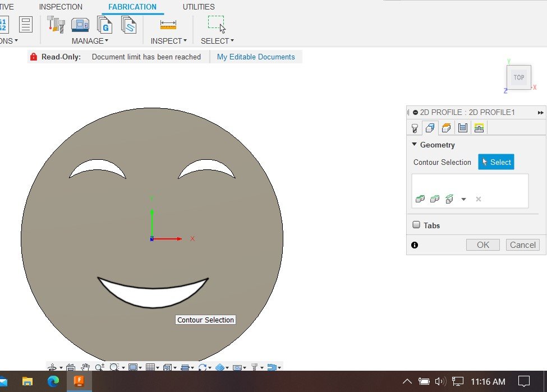Screen dimensions: 547x392
Task: Click the 11:16 AM clock
Action: pyautogui.click(x=488, y=381)
